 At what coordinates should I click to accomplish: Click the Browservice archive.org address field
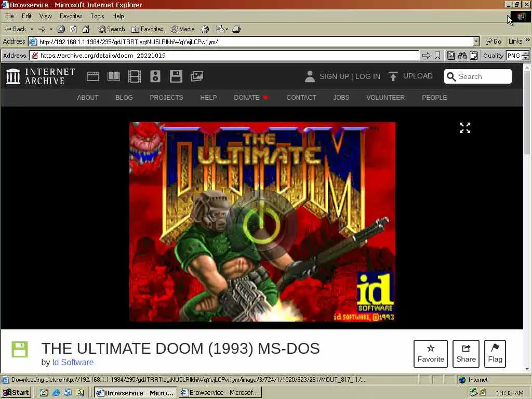224,56
